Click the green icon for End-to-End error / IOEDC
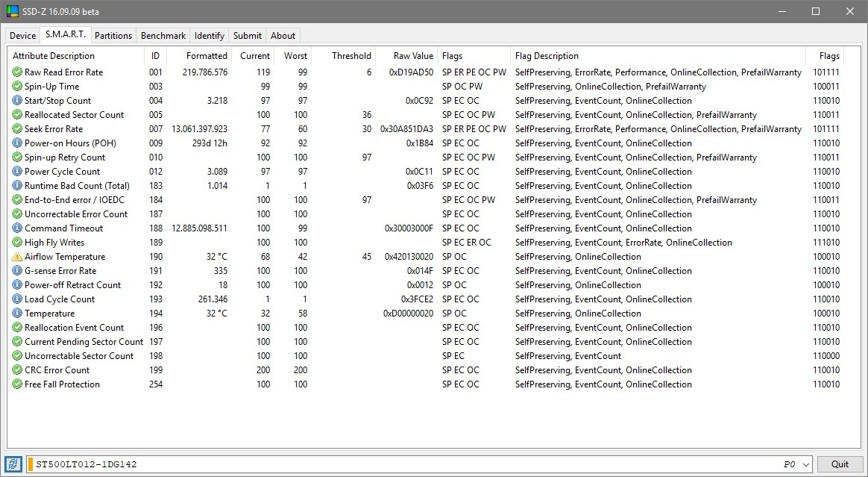 [x=16, y=200]
